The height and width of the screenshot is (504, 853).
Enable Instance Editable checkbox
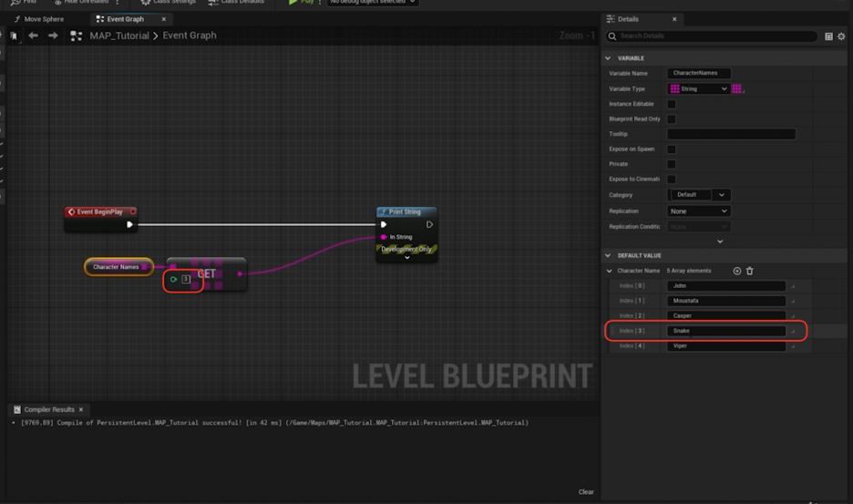tap(672, 104)
